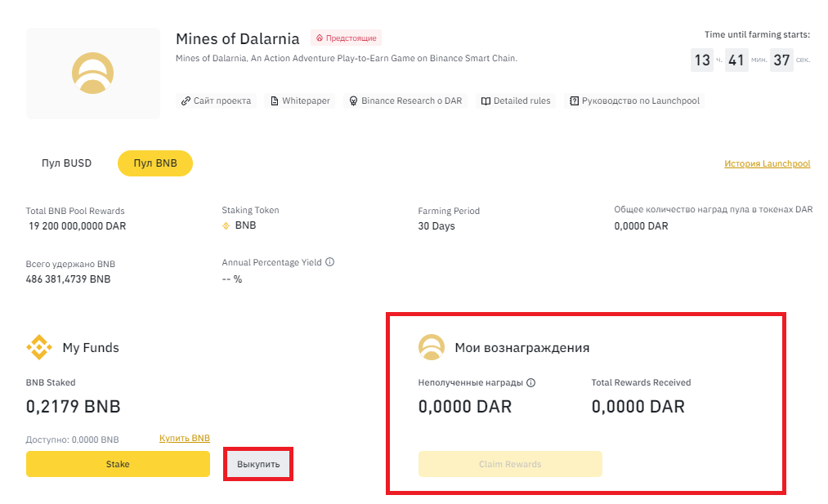
Task: Click the Binance logo beside My Funds
Action: (39, 347)
